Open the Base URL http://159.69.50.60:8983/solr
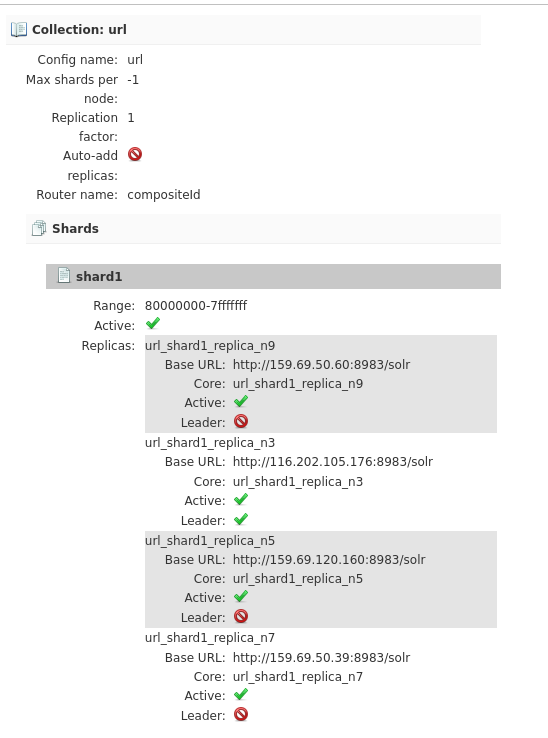Screen dimensions: 548x738 [322, 365]
